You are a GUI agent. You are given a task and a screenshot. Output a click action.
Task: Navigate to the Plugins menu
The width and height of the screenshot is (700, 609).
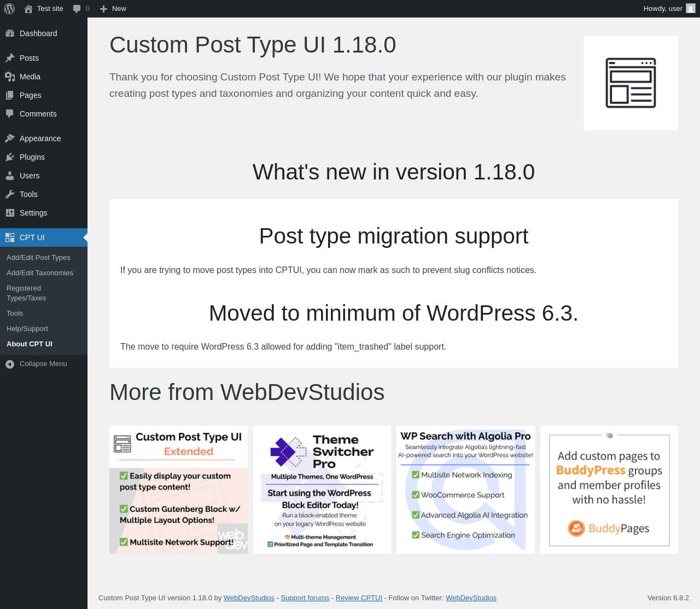32,157
